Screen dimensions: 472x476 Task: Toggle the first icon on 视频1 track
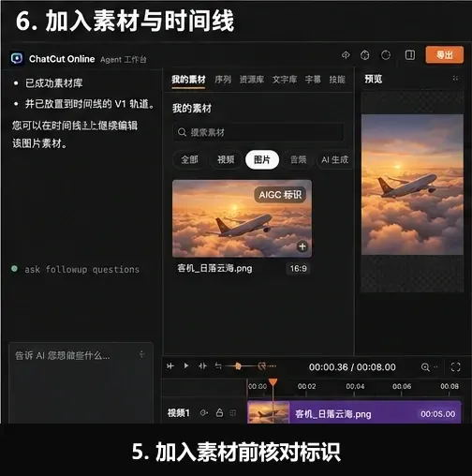[204, 413]
